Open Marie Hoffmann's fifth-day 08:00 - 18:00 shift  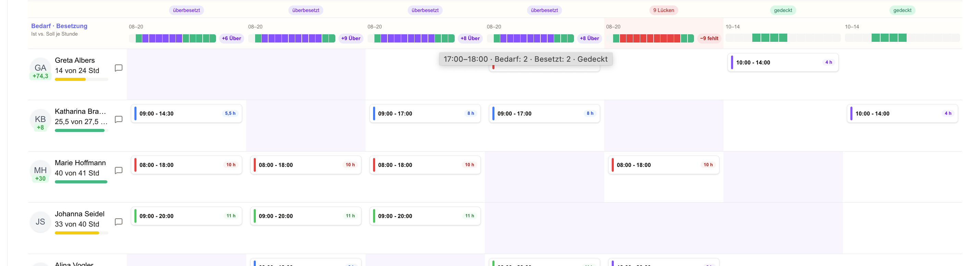tap(664, 165)
